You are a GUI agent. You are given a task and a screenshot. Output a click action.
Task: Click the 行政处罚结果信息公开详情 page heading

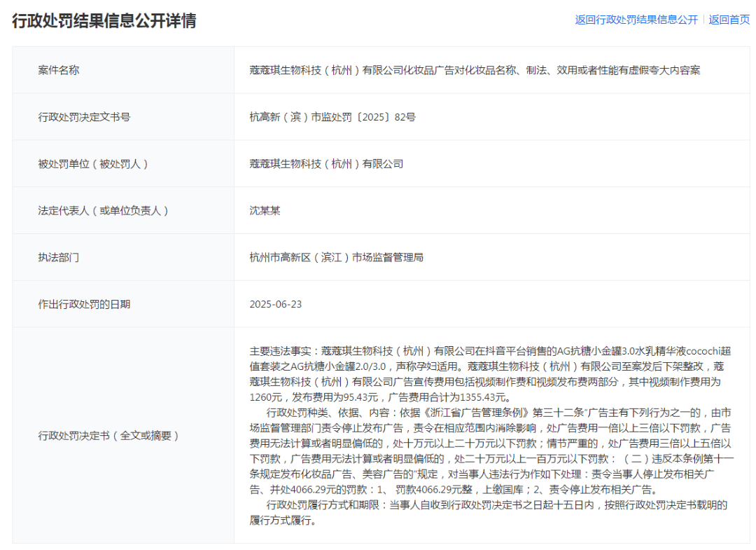click(x=104, y=20)
